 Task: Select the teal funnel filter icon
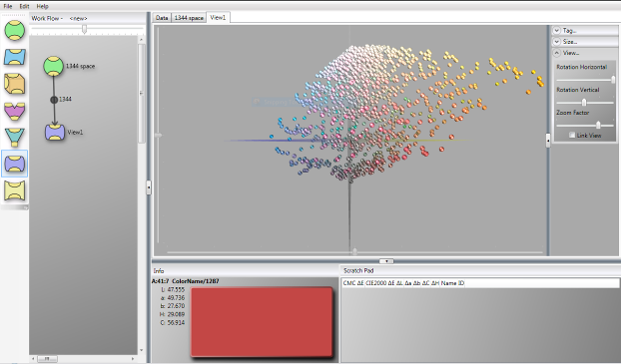(x=15, y=138)
